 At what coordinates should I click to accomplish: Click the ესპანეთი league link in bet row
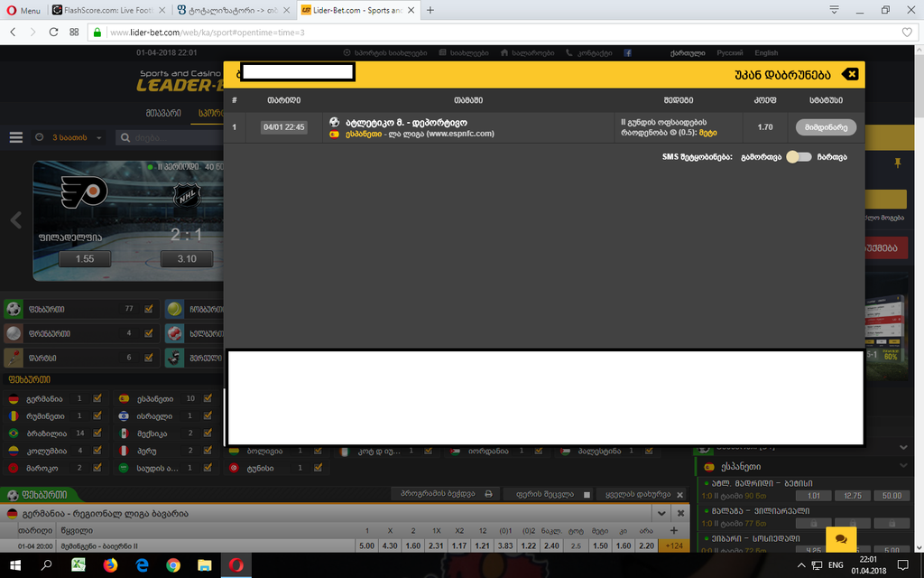click(x=364, y=134)
